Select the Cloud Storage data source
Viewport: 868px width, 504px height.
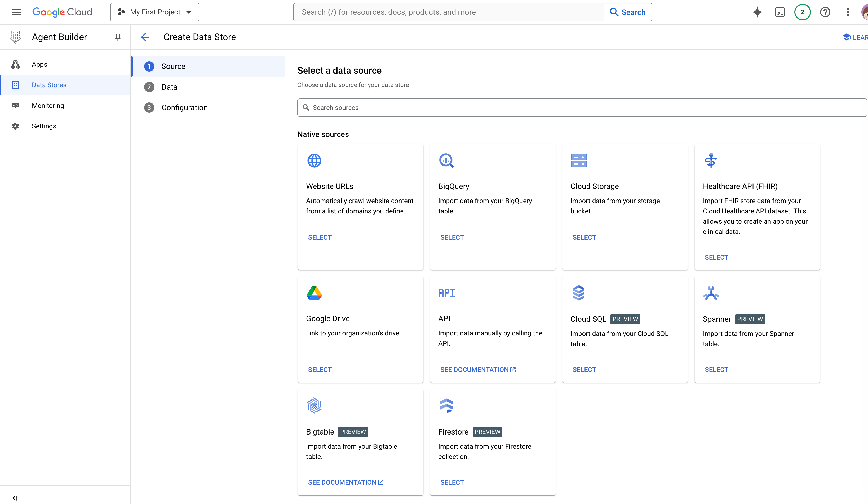tap(584, 237)
